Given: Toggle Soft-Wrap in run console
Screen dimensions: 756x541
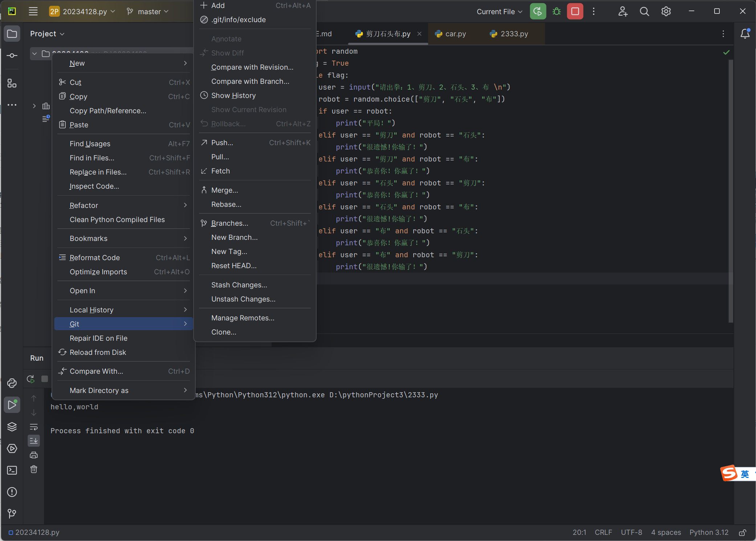Looking at the screenshot, I should [34, 427].
